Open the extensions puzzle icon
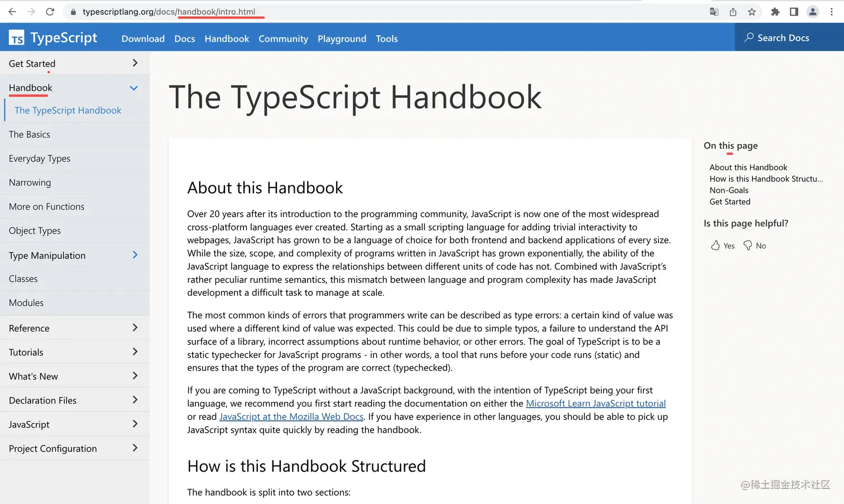The image size is (844, 504). (x=775, y=12)
